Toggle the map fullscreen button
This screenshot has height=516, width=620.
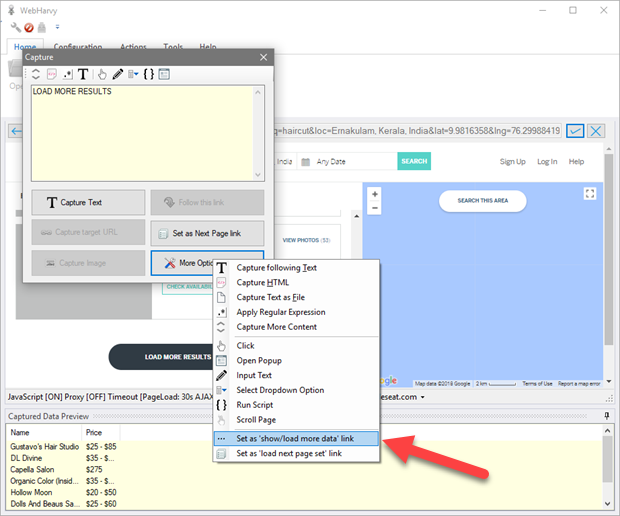pos(590,193)
